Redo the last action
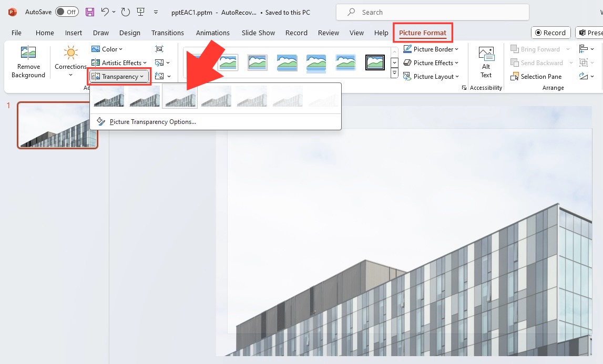Screen dimensions: 603x364 [125, 12]
